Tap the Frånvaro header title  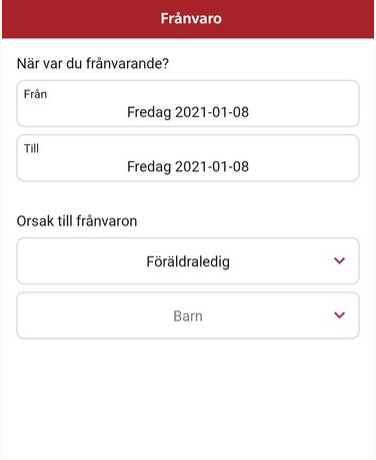191,18
